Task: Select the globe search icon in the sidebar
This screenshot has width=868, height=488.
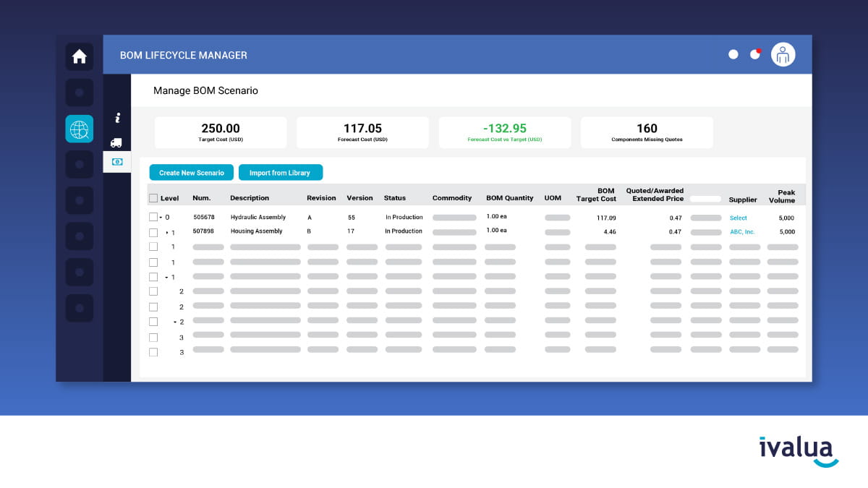Action: [x=79, y=129]
